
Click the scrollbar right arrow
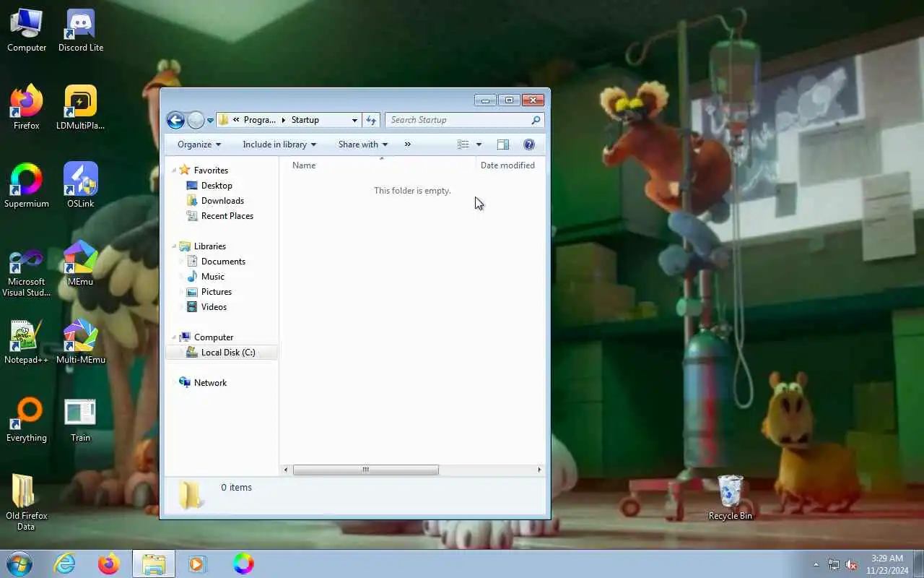[x=539, y=470]
